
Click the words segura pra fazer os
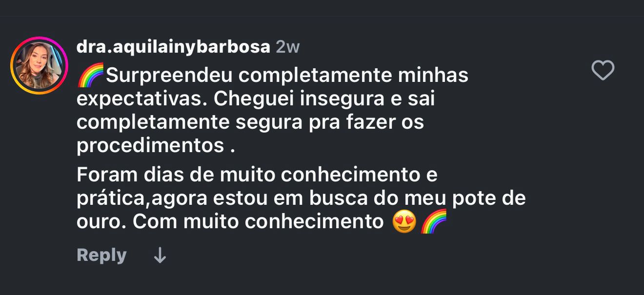point(330,122)
